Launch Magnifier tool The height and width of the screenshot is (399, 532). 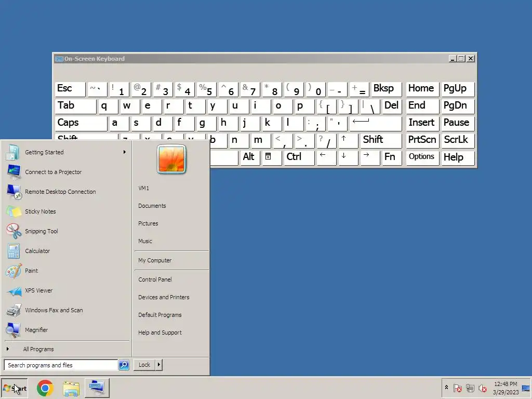coord(66,330)
